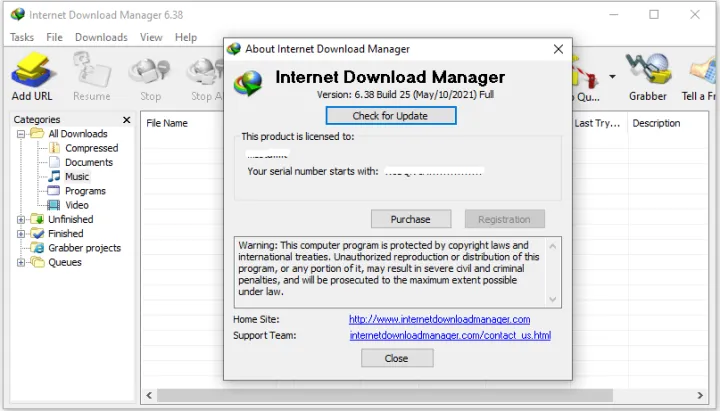The height and width of the screenshot is (411, 720).
Task: Expand the Queues tree node
Action: point(21,263)
